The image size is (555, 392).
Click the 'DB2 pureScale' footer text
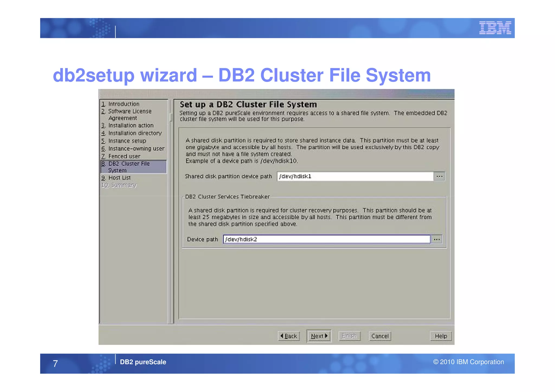coord(143,362)
